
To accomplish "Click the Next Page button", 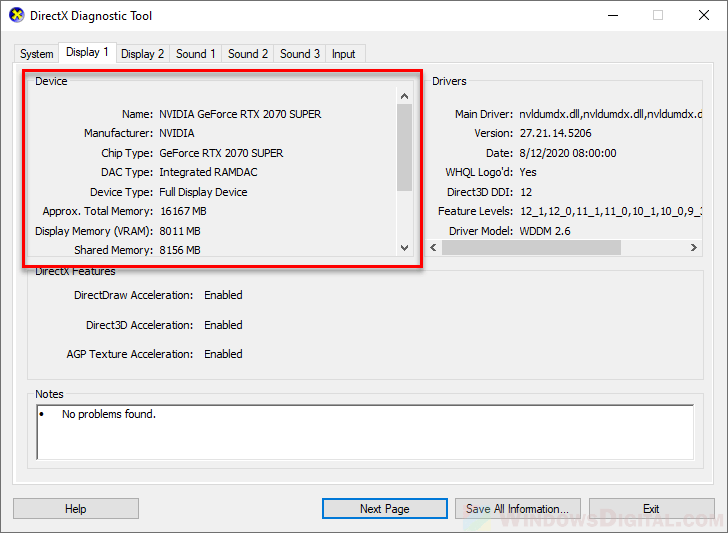I will pyautogui.click(x=384, y=509).
